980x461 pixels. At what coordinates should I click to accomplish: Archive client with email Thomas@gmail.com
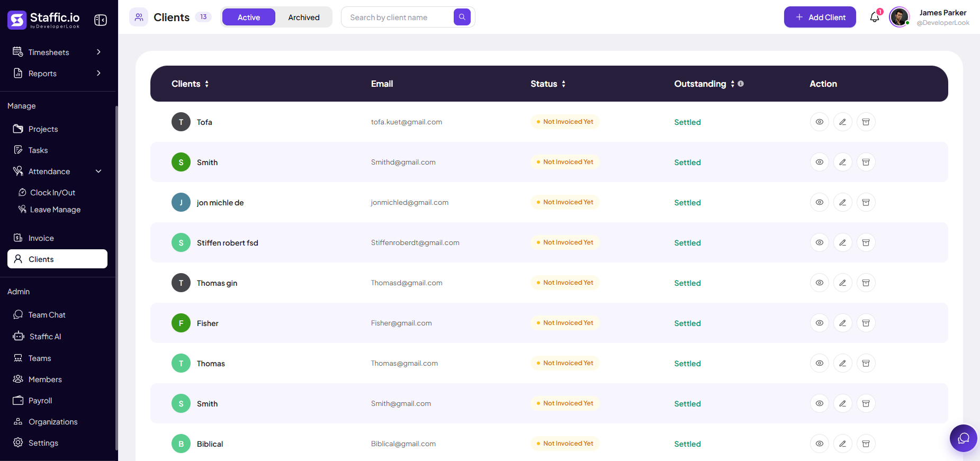pyautogui.click(x=866, y=363)
